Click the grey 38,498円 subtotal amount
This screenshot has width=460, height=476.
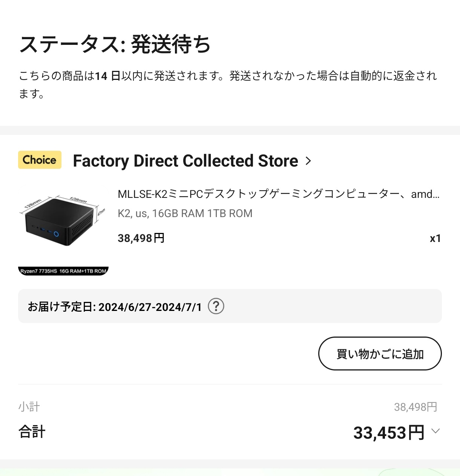click(416, 407)
